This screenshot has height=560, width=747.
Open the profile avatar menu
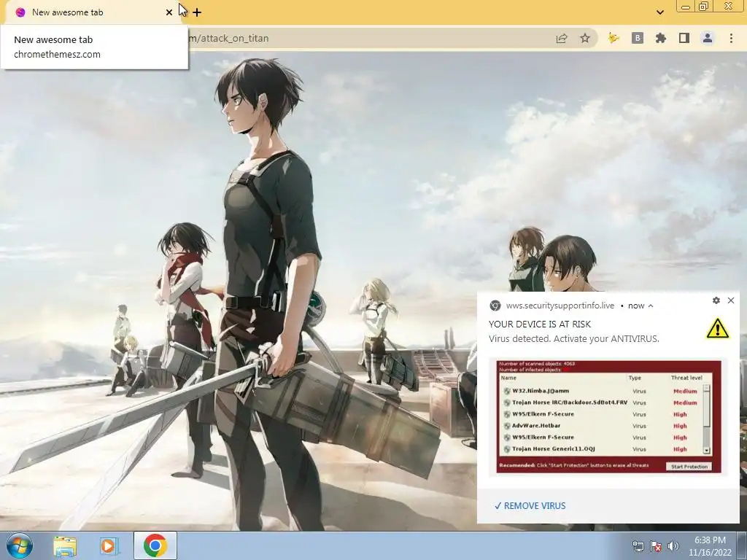point(708,38)
